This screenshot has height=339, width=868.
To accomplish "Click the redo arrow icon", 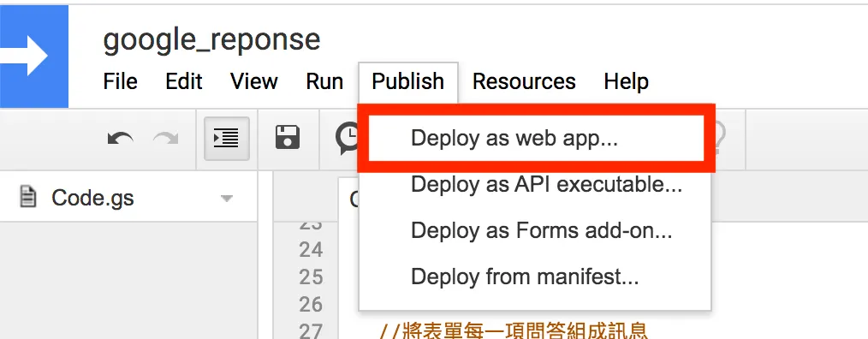I will click(x=165, y=139).
